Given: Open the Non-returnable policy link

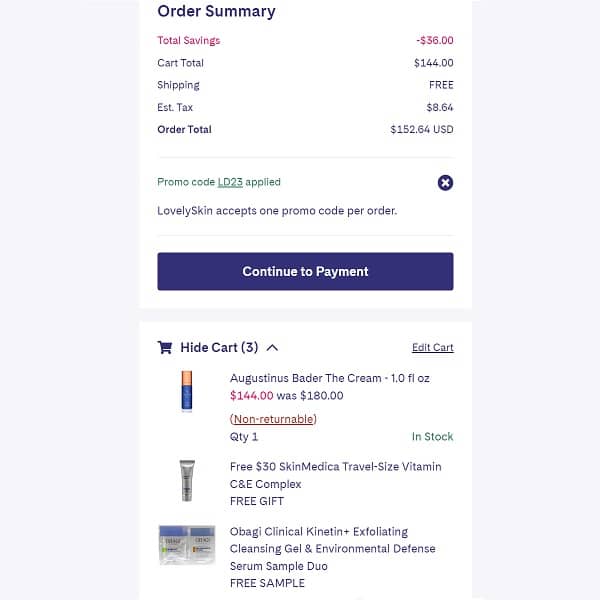Looking at the screenshot, I should (x=273, y=419).
